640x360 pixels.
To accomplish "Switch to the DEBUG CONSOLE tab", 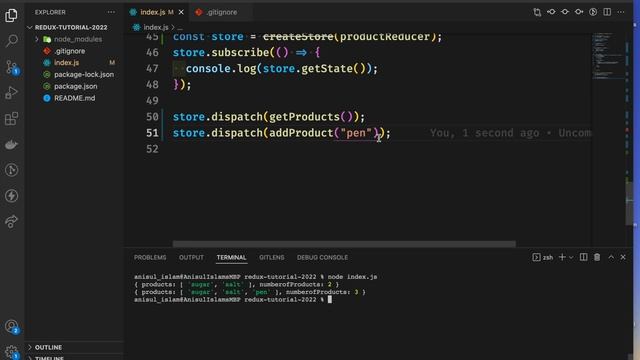I will 322,258.
